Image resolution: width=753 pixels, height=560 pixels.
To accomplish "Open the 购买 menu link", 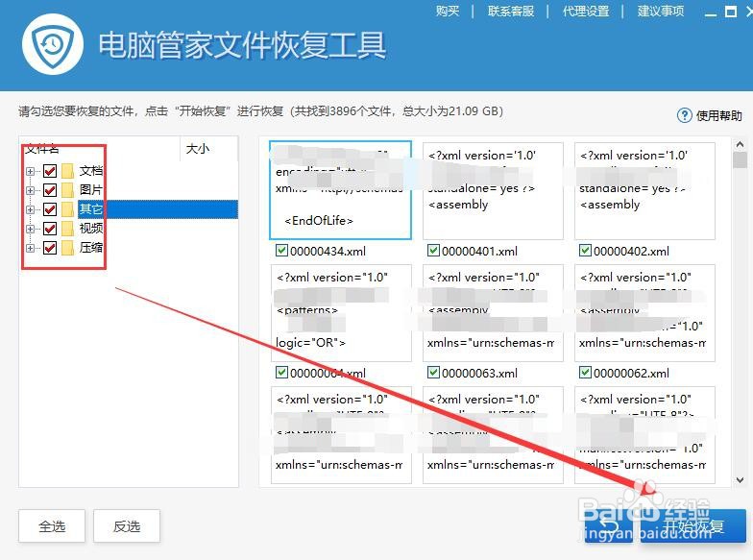I will coord(448,12).
